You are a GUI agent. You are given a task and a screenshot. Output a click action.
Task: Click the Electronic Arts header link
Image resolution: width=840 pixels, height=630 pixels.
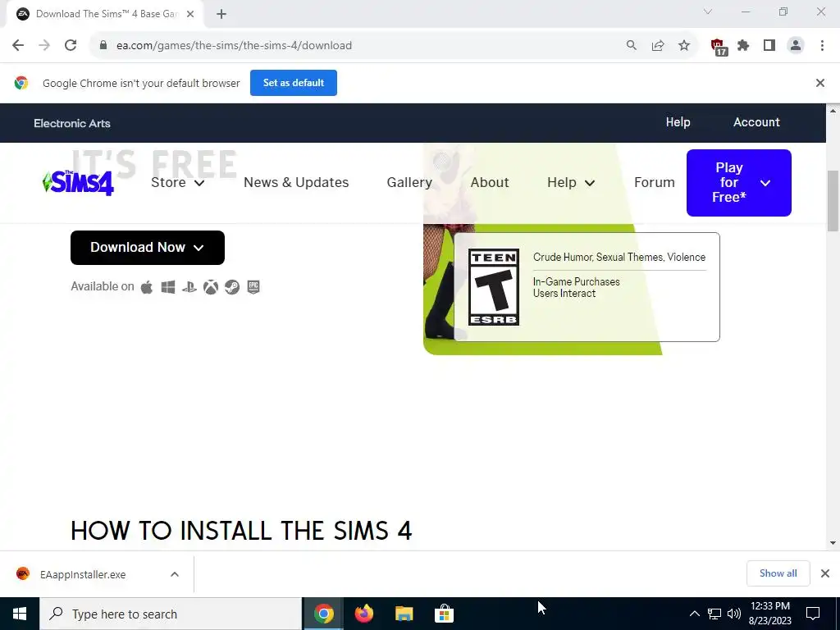pyautogui.click(x=72, y=123)
